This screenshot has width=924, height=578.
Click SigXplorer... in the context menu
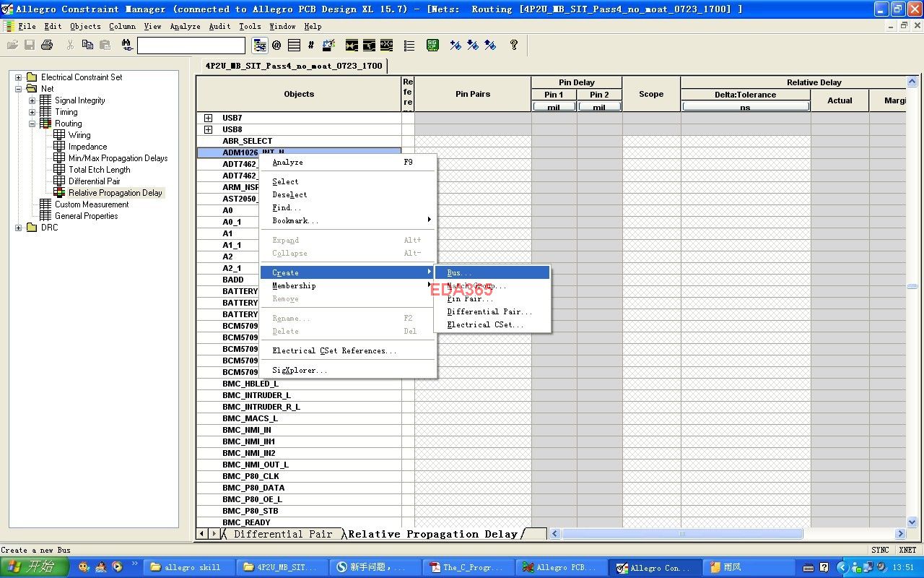click(x=348, y=370)
